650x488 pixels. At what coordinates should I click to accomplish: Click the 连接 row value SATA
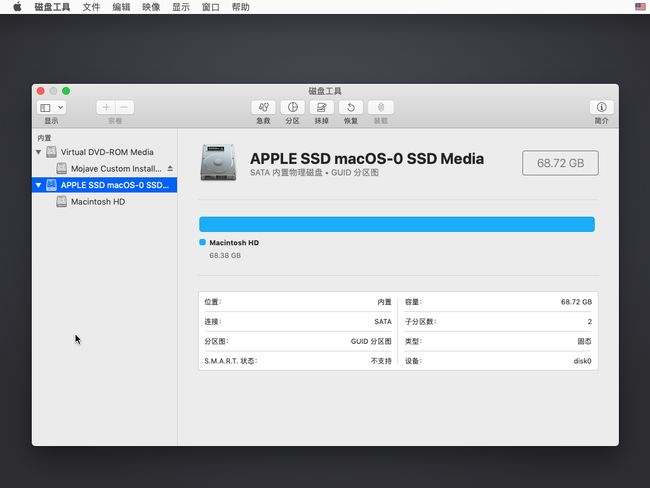383,321
